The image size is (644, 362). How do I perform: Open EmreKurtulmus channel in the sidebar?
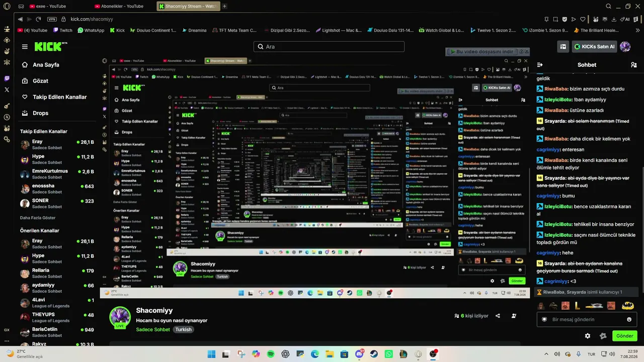[57, 174]
